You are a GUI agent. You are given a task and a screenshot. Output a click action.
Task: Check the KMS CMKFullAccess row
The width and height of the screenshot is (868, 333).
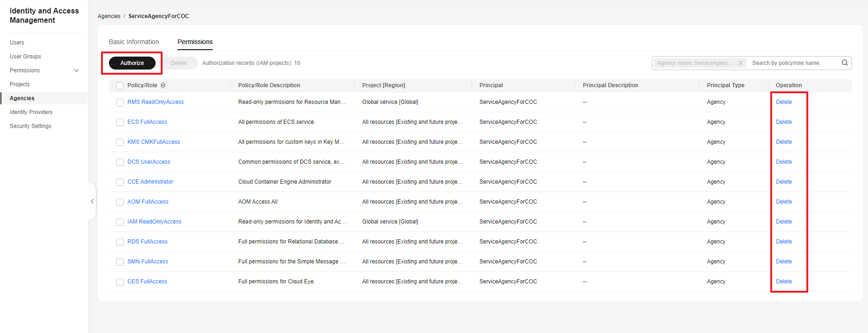point(120,142)
